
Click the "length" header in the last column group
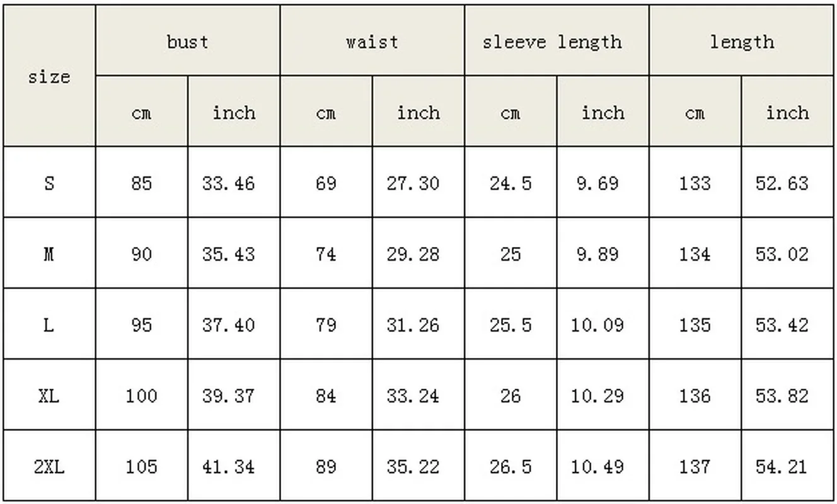pyautogui.click(x=741, y=42)
